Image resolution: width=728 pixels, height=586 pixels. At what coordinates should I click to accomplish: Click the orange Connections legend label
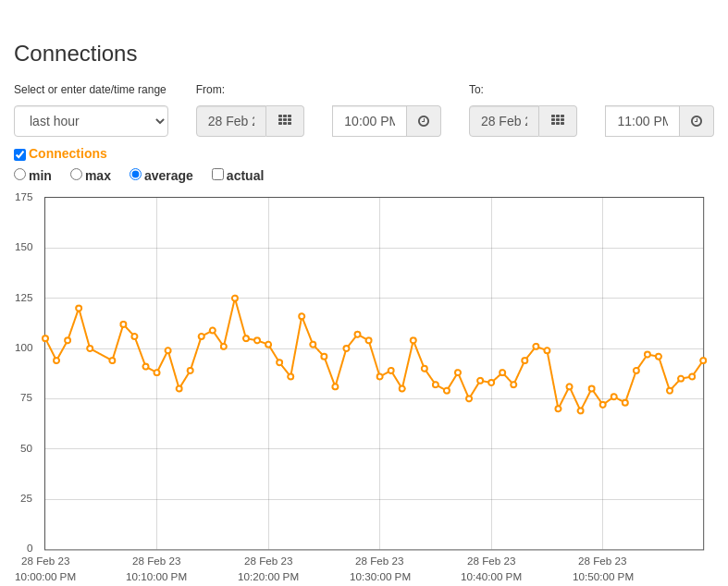tap(68, 153)
